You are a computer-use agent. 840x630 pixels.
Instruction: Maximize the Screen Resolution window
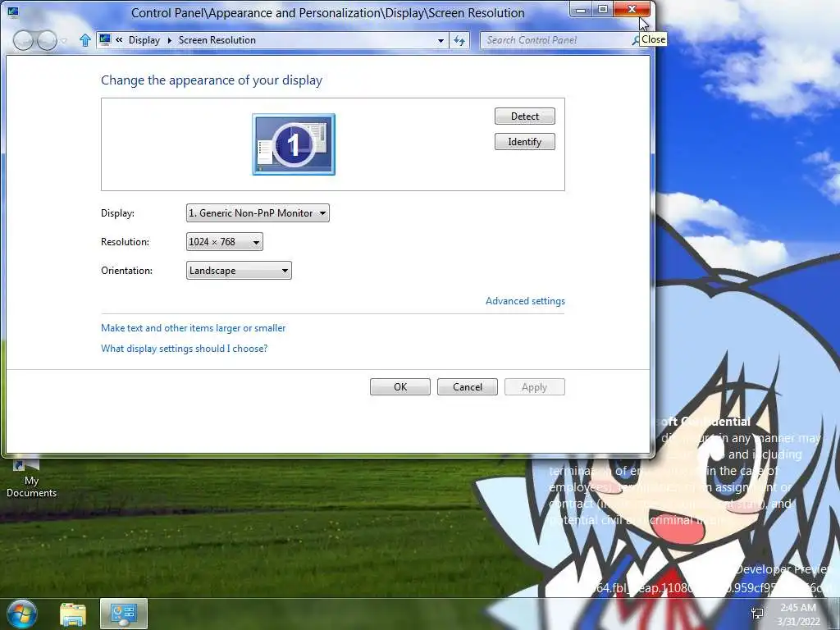(x=603, y=10)
